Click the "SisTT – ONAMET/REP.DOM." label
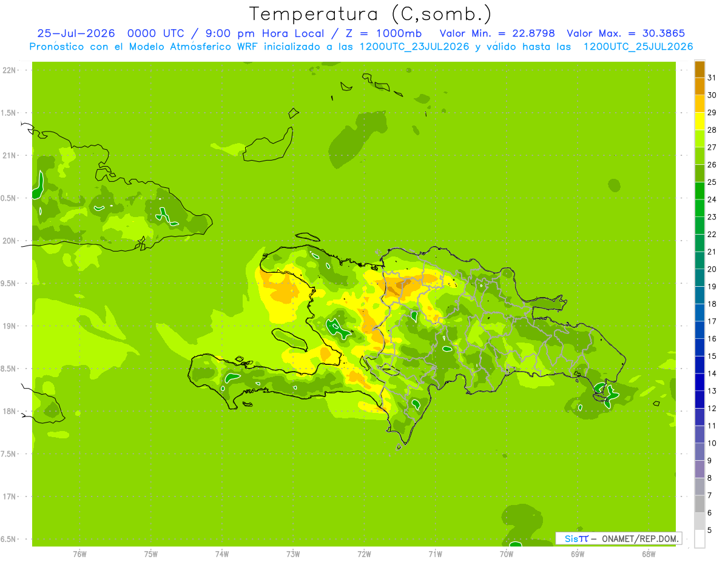The image size is (728, 562). pyautogui.click(x=619, y=538)
